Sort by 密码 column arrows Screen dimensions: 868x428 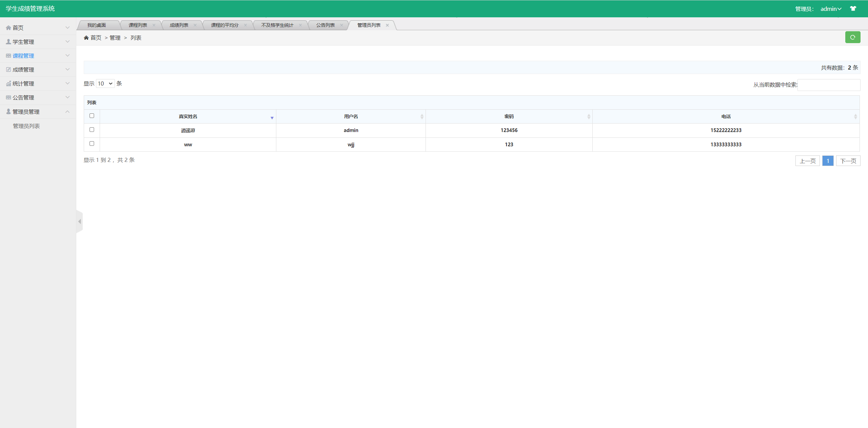coord(589,116)
